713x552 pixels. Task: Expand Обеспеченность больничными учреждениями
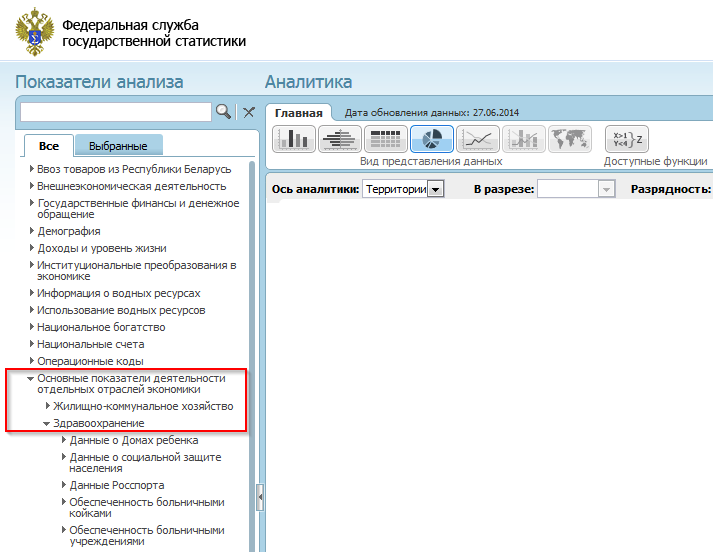pos(64,530)
